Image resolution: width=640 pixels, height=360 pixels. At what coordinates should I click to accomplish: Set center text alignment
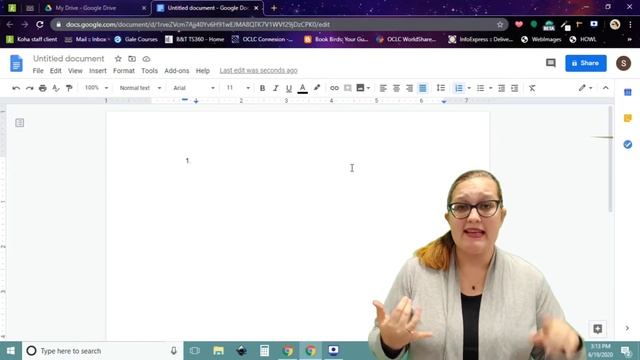click(x=396, y=88)
